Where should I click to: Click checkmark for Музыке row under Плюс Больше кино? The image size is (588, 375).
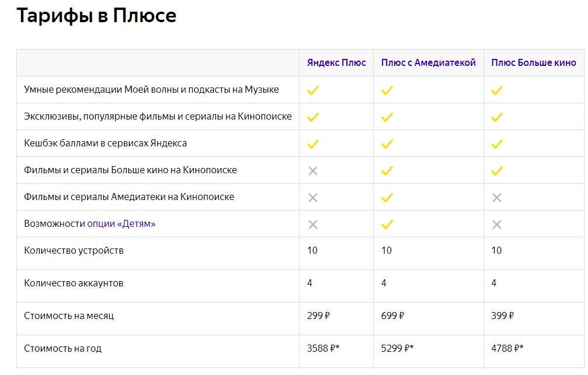pyautogui.click(x=497, y=90)
